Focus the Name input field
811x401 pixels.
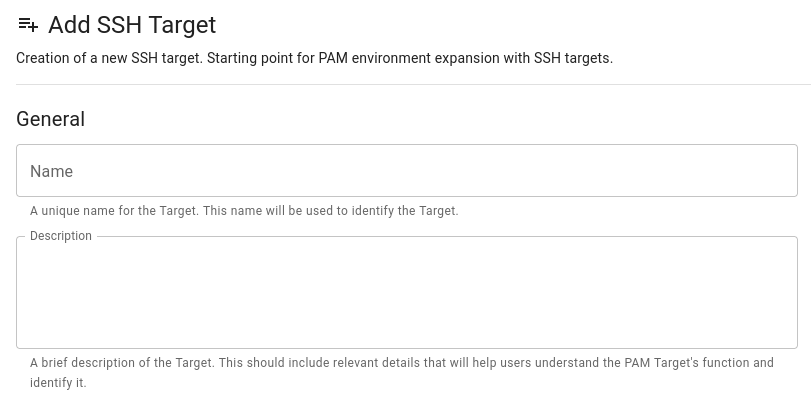tap(406, 171)
